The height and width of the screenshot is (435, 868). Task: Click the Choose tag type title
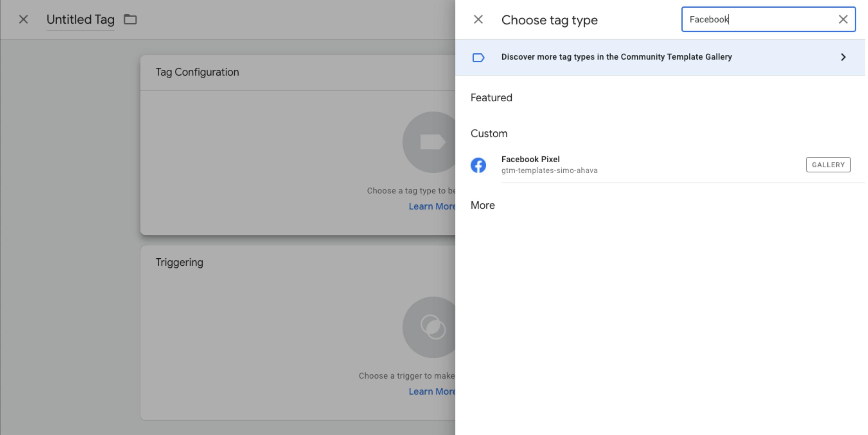click(550, 20)
